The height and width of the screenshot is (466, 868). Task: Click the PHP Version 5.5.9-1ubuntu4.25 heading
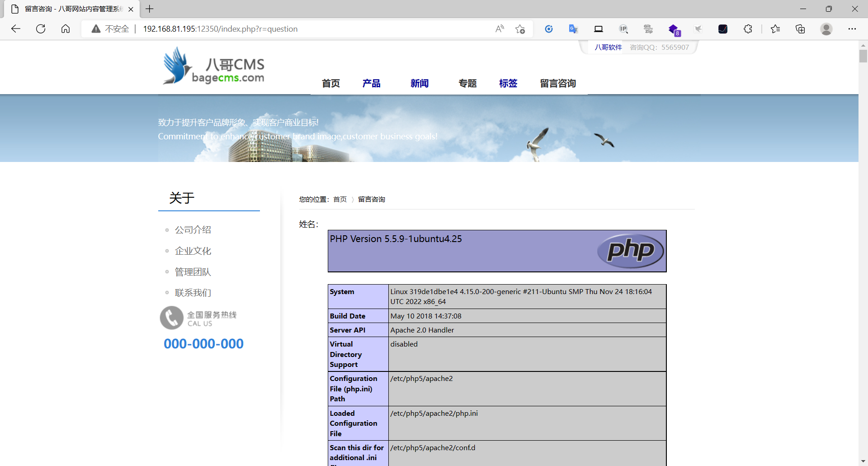[x=396, y=239]
